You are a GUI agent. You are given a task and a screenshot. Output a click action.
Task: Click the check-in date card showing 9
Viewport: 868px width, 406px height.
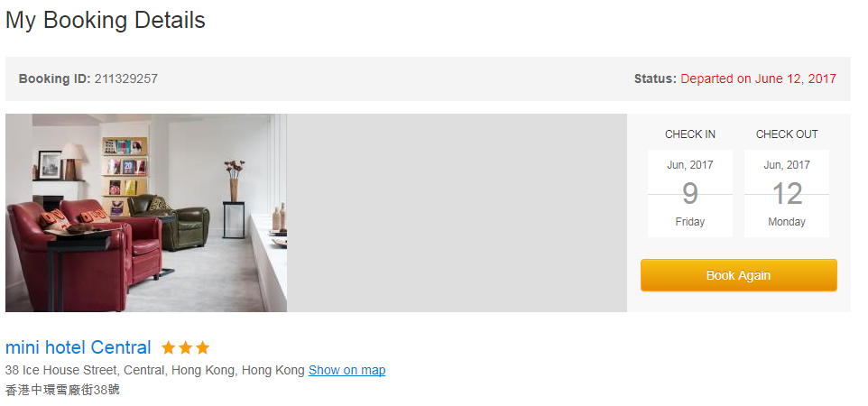tap(689, 193)
